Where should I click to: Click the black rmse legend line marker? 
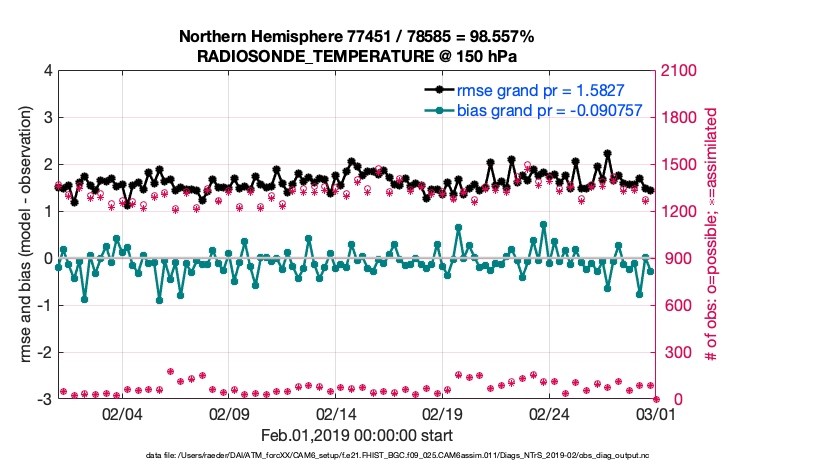coord(437,90)
